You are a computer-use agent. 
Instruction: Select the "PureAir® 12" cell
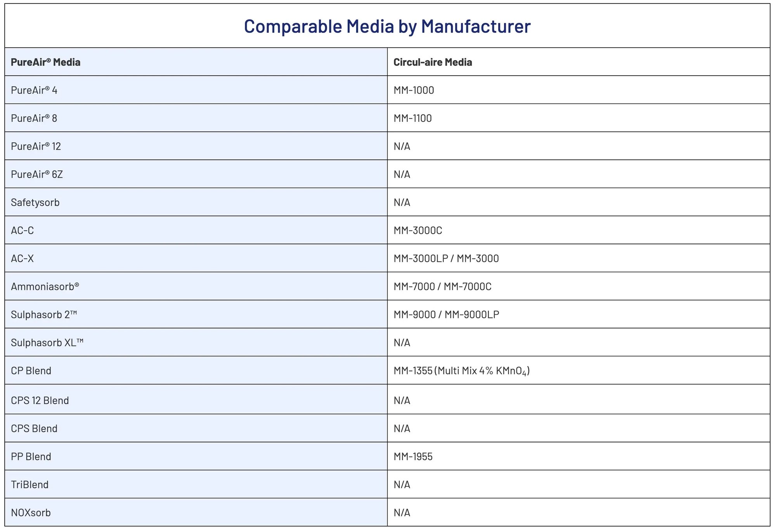36,146
